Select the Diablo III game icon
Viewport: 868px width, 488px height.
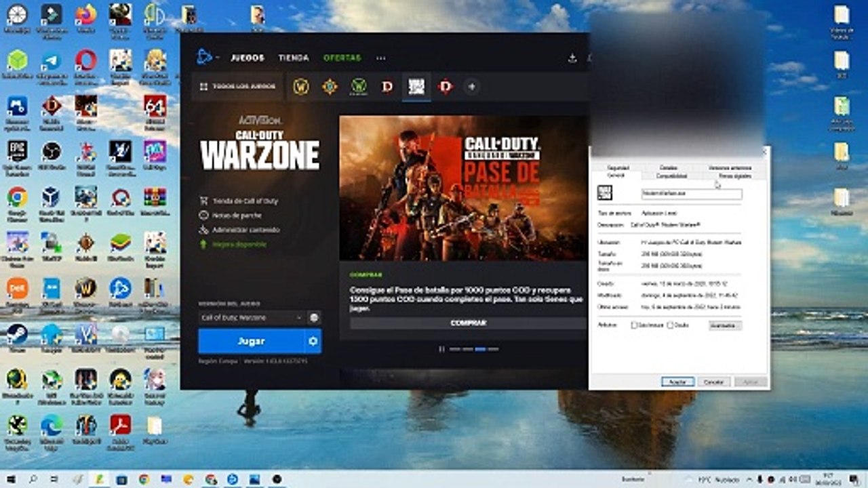point(387,87)
